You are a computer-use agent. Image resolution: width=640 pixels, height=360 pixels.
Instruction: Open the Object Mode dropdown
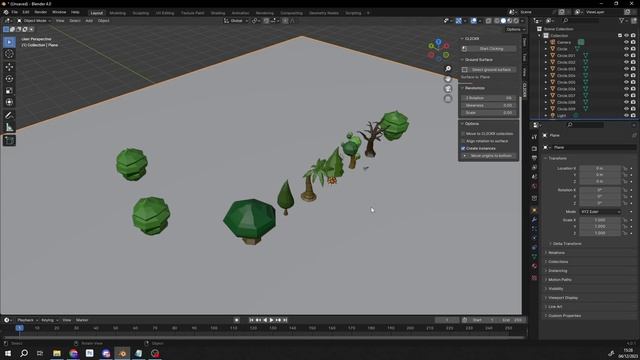(34, 20)
